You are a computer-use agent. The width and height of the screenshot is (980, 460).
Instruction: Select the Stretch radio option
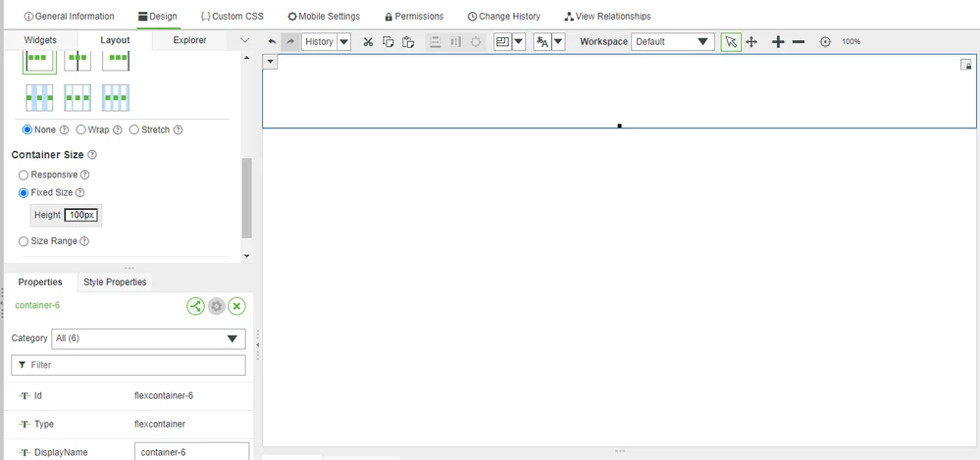(133, 130)
